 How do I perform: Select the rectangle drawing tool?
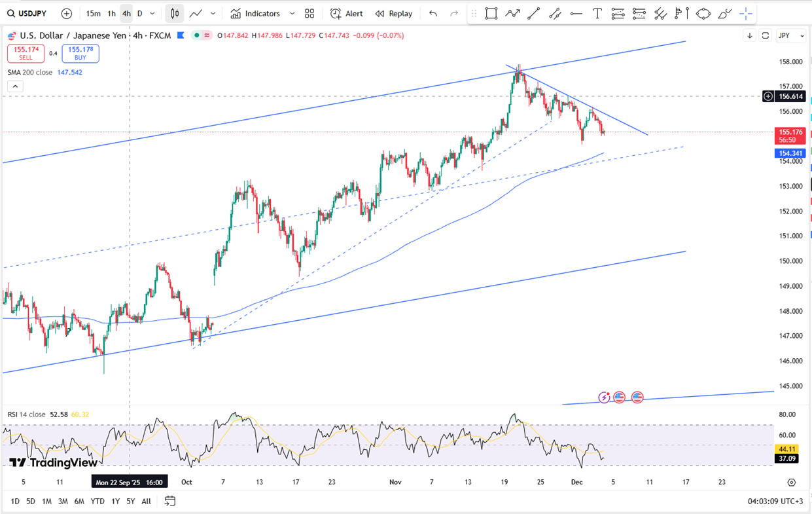pyautogui.click(x=491, y=14)
